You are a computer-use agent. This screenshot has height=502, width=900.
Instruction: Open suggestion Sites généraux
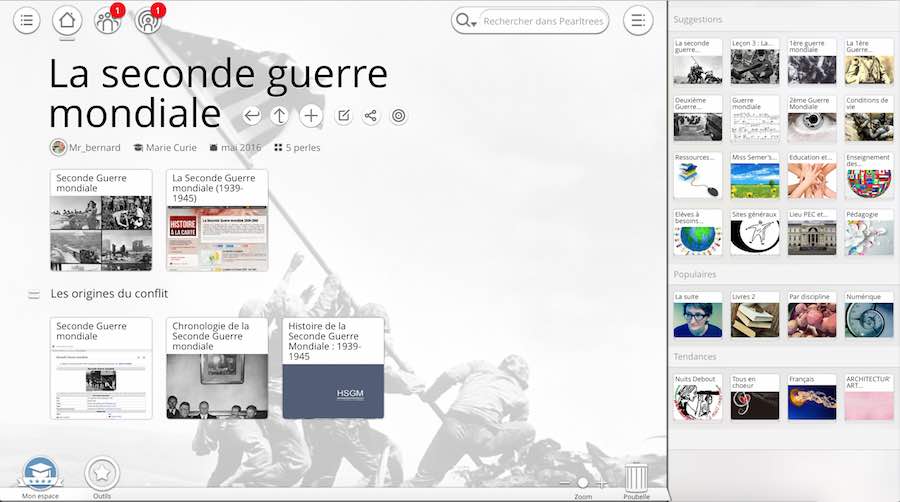point(755,232)
